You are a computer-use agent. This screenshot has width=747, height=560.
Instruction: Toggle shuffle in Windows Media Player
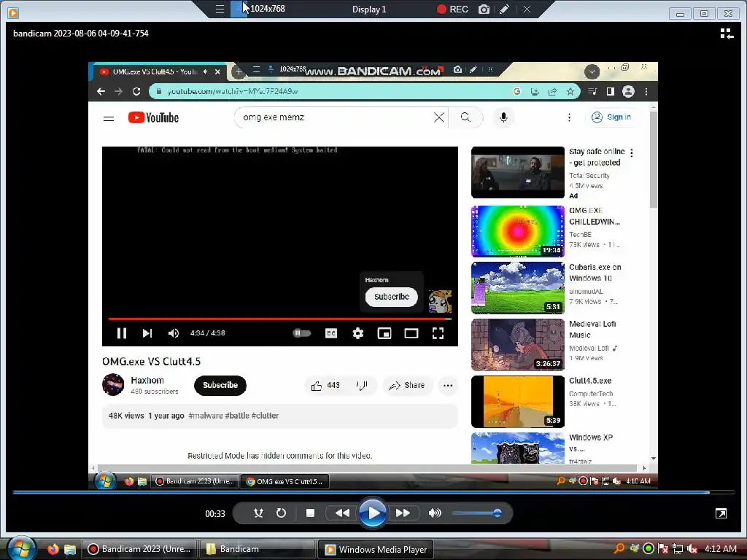(258, 513)
